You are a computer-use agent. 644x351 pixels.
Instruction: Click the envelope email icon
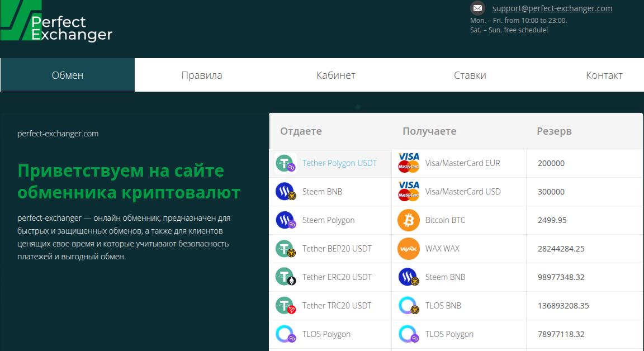(477, 8)
